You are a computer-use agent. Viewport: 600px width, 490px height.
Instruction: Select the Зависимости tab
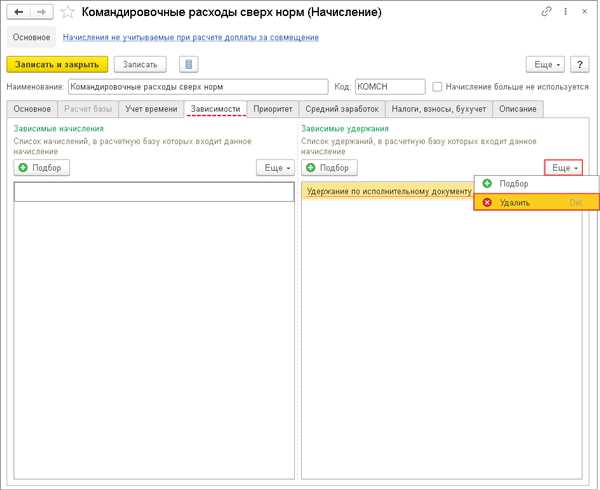point(215,109)
